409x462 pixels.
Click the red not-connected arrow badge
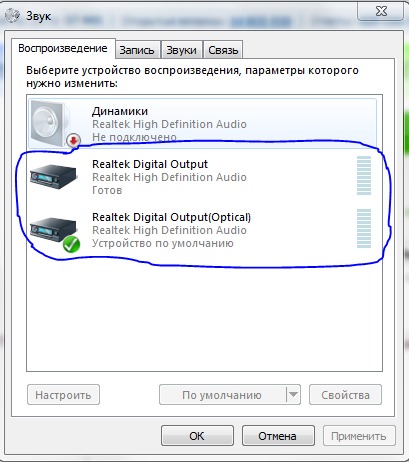73,140
